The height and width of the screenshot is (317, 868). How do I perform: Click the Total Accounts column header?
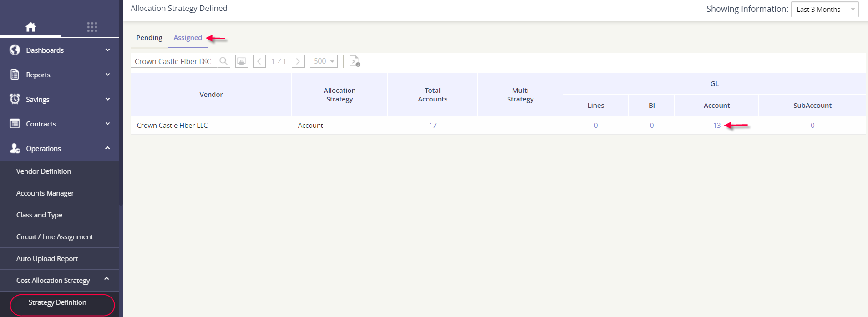click(432, 95)
